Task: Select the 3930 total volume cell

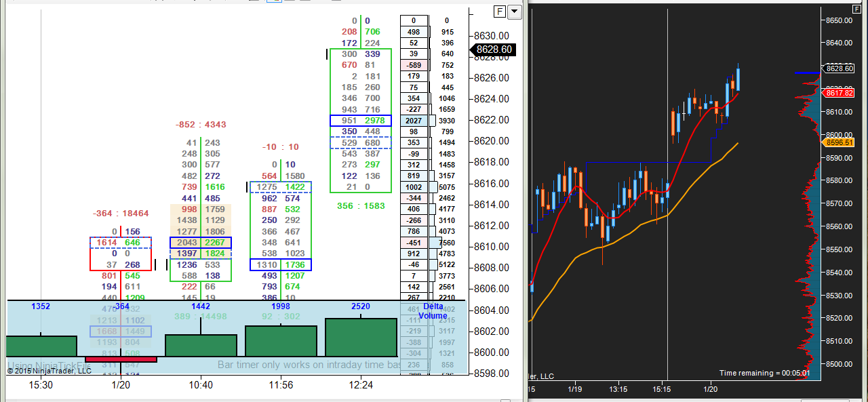Action: click(447, 121)
